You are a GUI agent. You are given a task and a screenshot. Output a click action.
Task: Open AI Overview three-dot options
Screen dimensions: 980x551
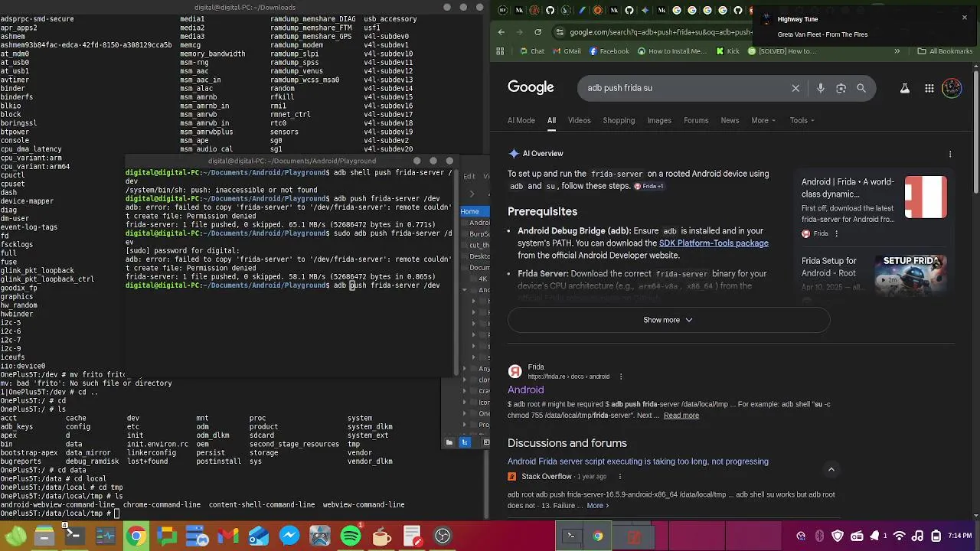[x=950, y=154]
